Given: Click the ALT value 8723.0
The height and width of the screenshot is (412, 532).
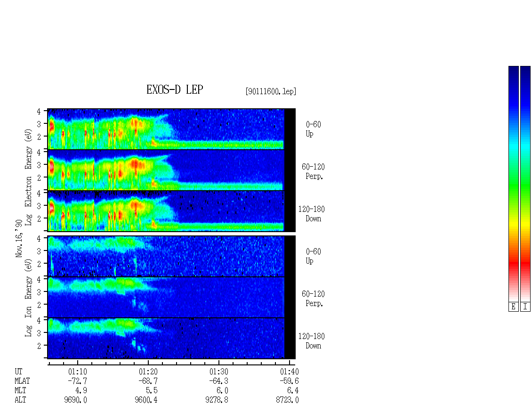Looking at the screenshot, I should tap(287, 400).
